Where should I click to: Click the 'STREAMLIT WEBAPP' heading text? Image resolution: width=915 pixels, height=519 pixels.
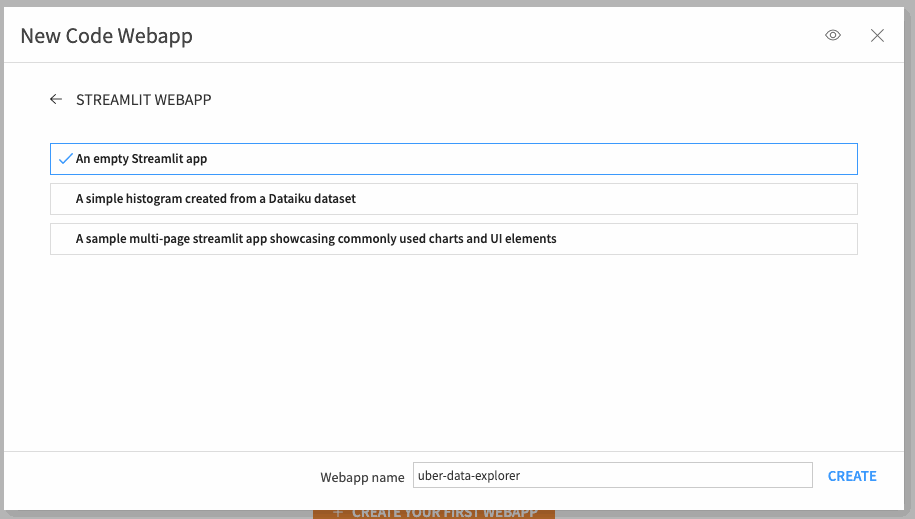144,100
